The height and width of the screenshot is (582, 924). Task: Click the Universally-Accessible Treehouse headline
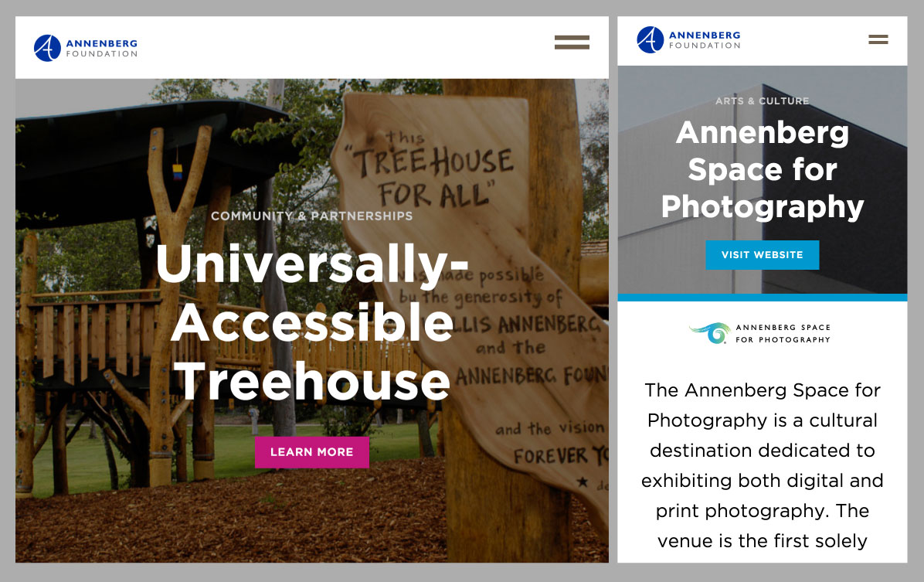click(x=311, y=322)
